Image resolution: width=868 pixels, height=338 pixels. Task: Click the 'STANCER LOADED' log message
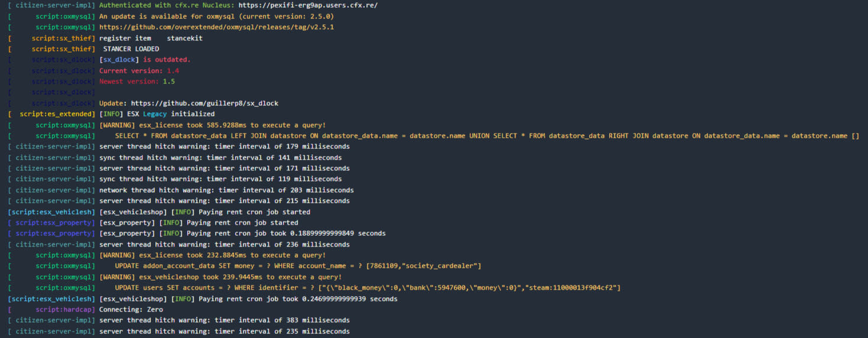pyautogui.click(x=131, y=49)
